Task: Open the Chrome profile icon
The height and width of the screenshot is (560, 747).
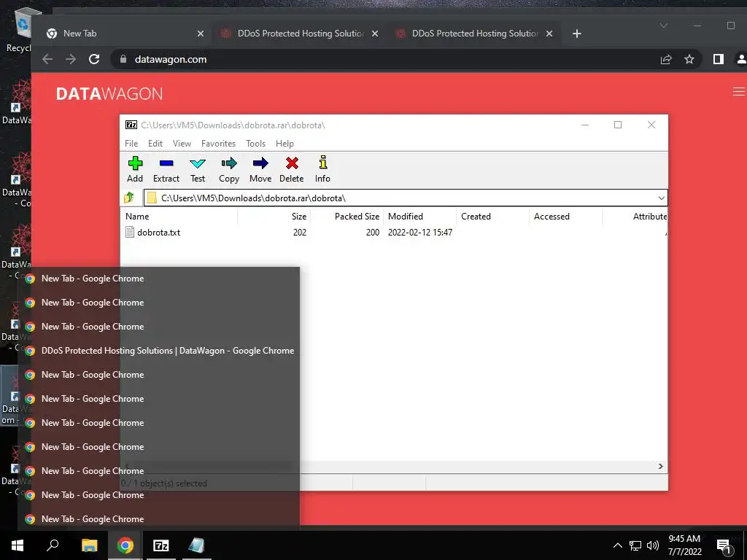Action: [741, 59]
